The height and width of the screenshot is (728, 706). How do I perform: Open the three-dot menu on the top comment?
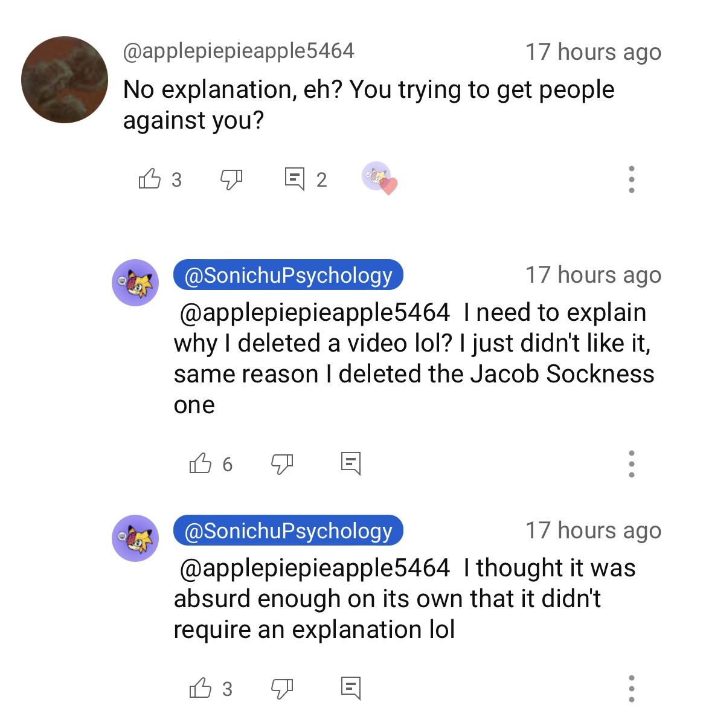point(632,179)
